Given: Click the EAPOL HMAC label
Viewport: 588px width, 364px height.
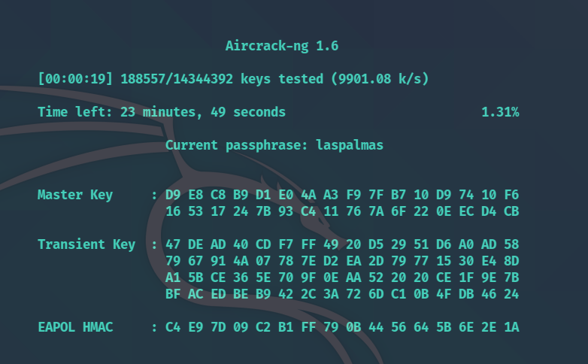Looking at the screenshot, I should tap(75, 327).
